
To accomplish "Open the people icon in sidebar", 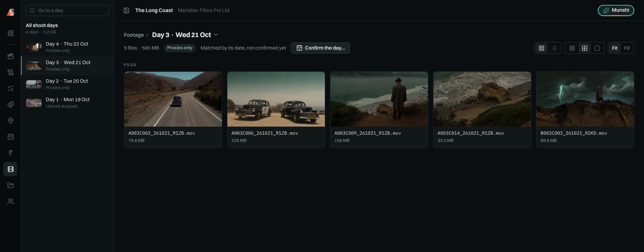I will [10, 201].
